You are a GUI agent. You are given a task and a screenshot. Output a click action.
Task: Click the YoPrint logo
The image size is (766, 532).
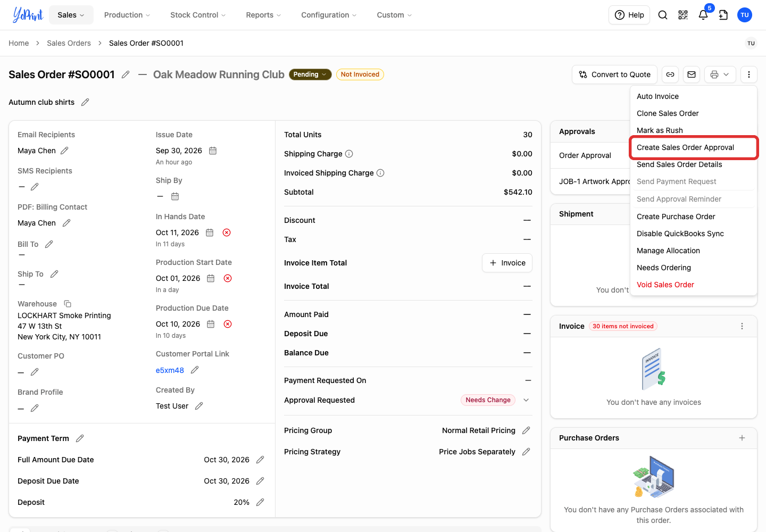(28, 15)
